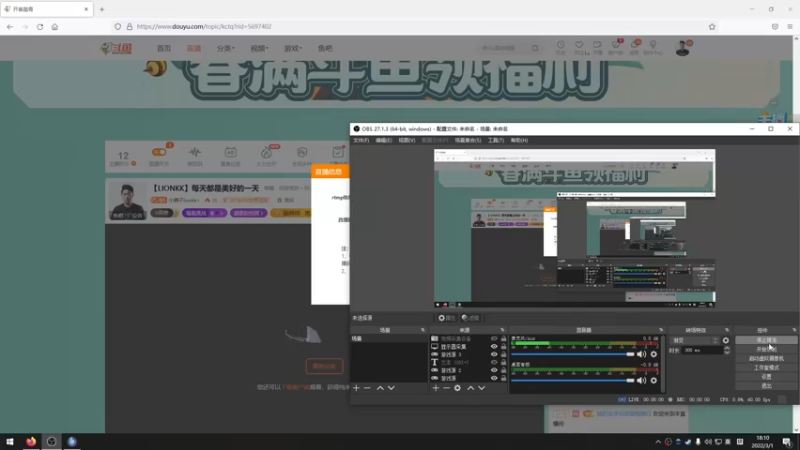
Task: Toggle lock on the text source
Action: (504, 362)
